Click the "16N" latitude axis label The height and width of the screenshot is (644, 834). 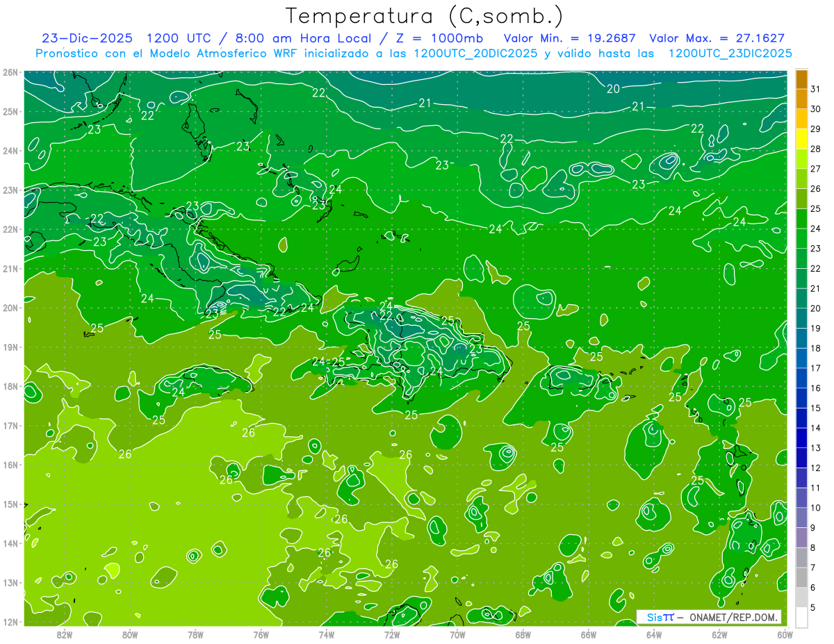(x=10, y=465)
